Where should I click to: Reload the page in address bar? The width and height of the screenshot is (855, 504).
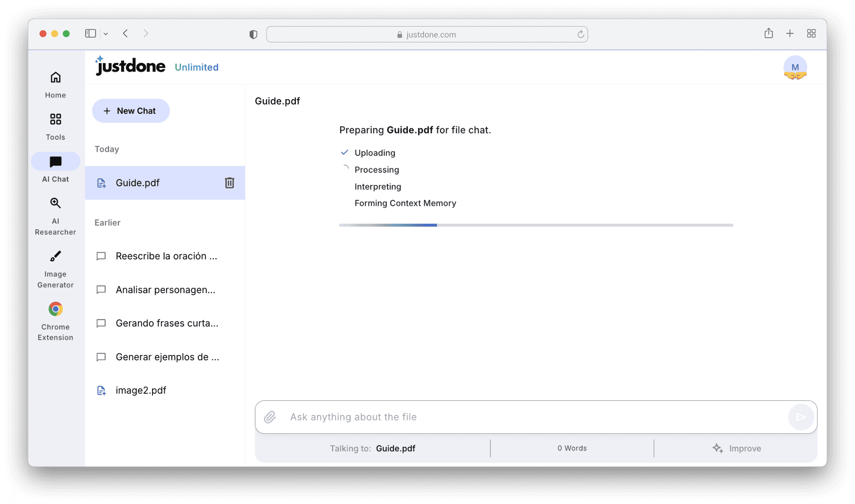(x=580, y=34)
